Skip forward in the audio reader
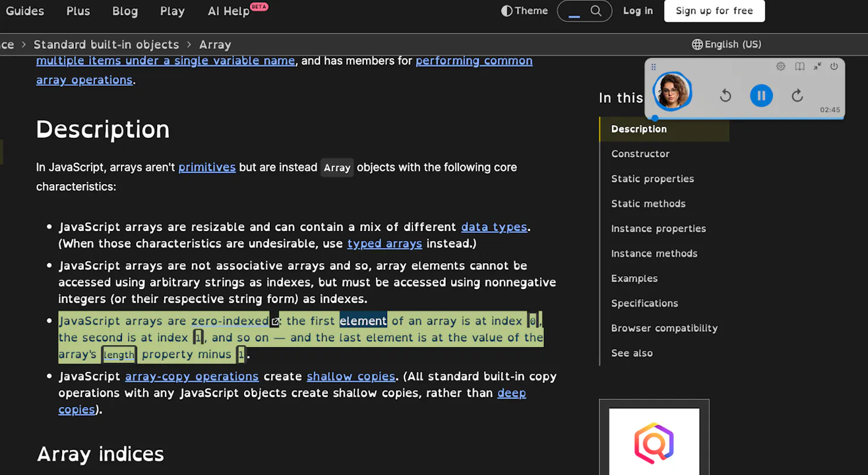The height and width of the screenshot is (475, 868). [x=797, y=96]
